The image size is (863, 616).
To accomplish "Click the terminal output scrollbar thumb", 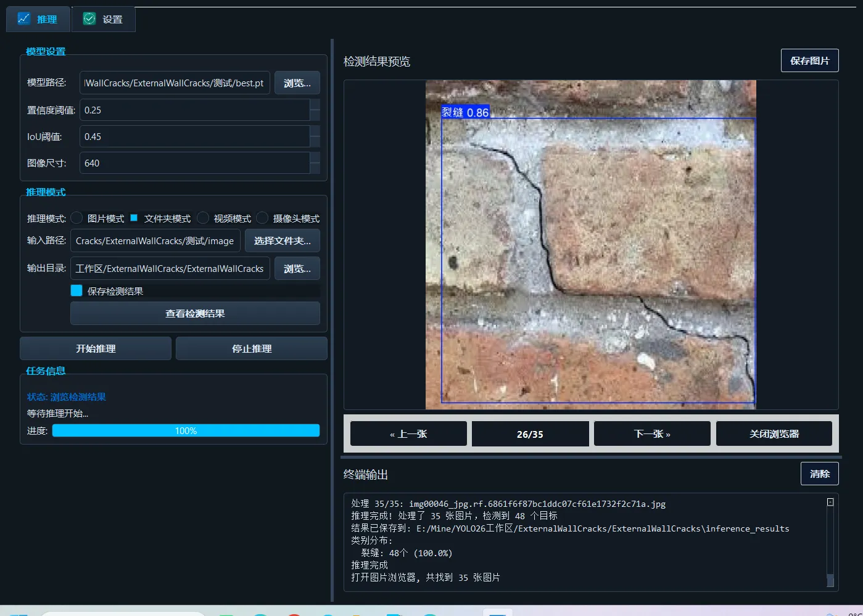I will point(830,580).
